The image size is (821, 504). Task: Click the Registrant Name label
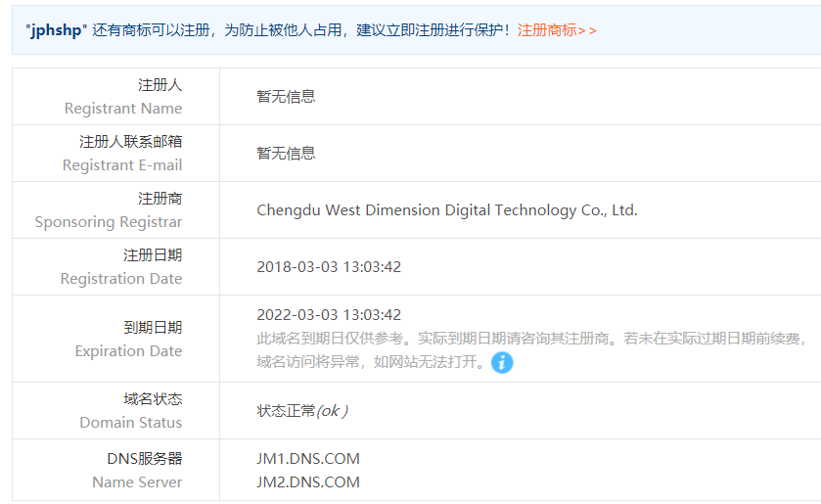[x=123, y=109]
